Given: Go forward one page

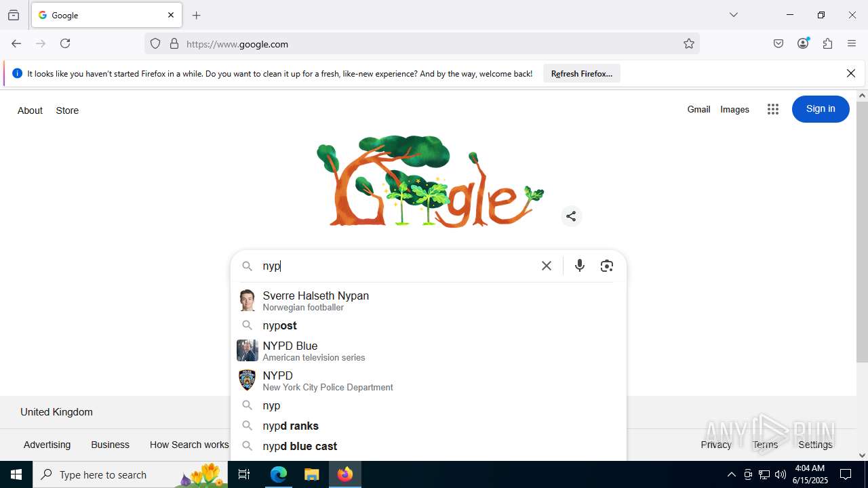Looking at the screenshot, I should [41, 43].
